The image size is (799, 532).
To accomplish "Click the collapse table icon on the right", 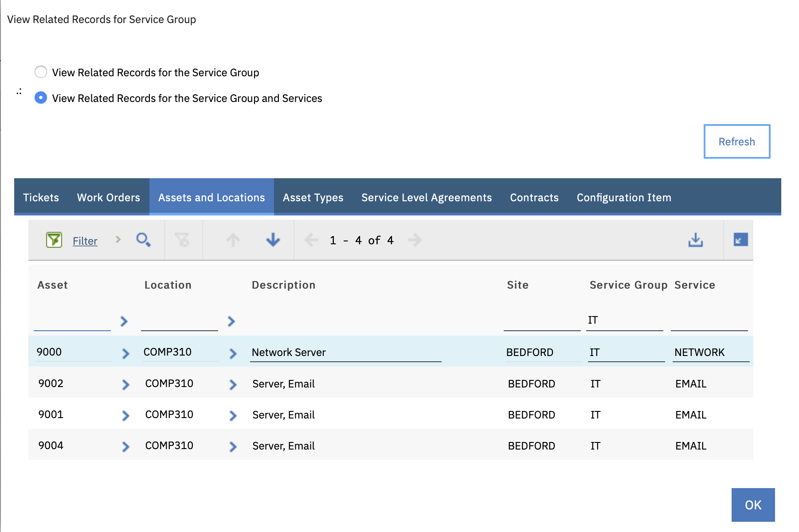I will click(x=740, y=239).
